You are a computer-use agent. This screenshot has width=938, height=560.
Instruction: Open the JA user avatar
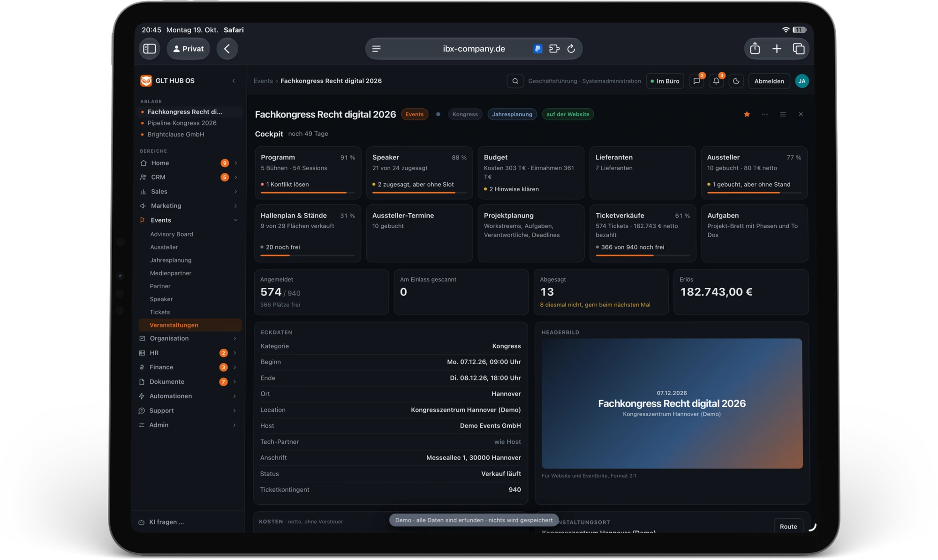[x=802, y=81]
